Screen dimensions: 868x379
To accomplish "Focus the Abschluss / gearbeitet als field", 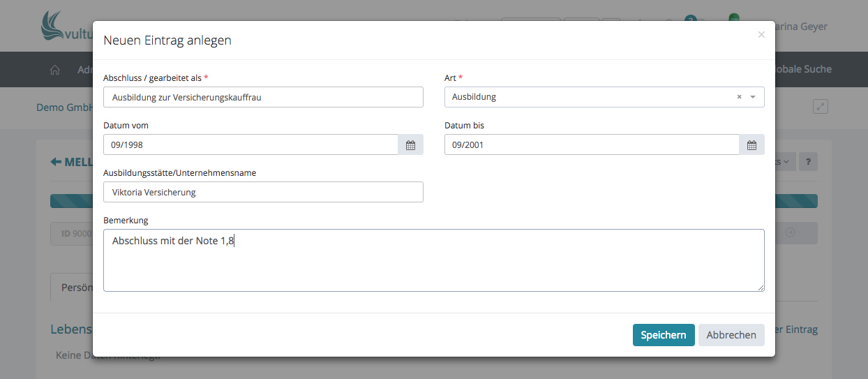I will (x=263, y=97).
